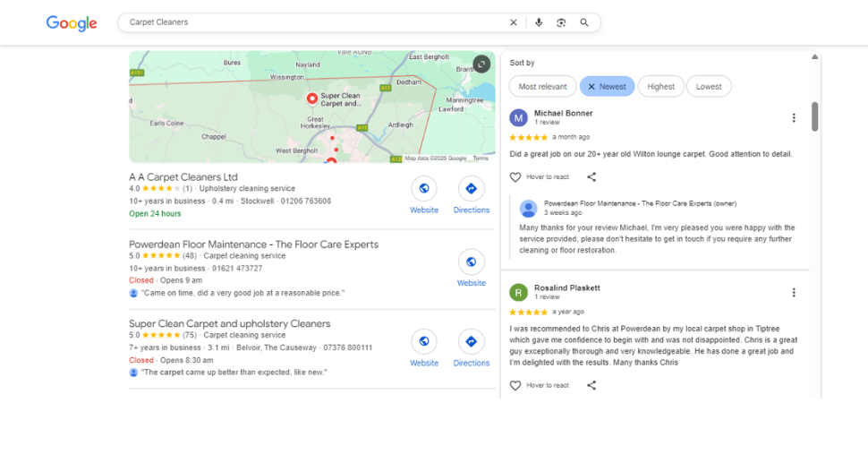Click Rosalind Plaskett reviewer name
Viewport: 868px width, 463px height.
[x=566, y=288]
